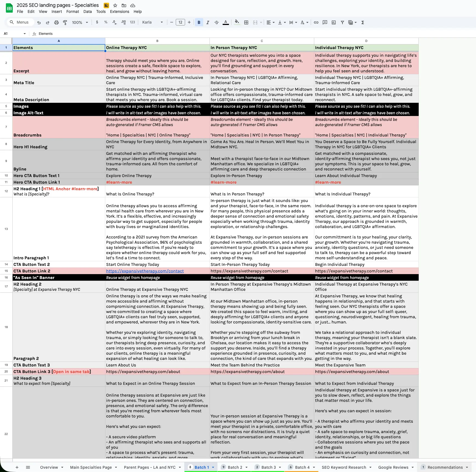Viewport: 476px width, 472px height.
Task: Toggle italic formatting
Action: 208,22
